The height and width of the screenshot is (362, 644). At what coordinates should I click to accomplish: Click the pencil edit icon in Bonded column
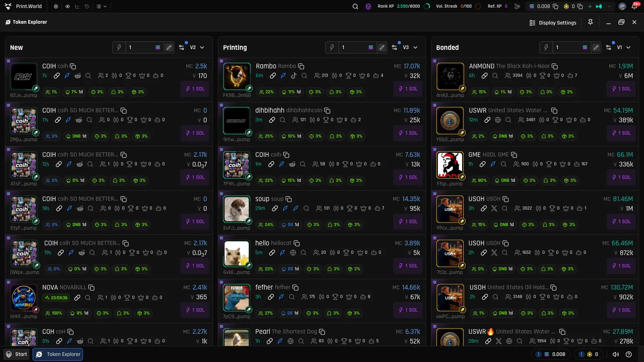[596, 47]
